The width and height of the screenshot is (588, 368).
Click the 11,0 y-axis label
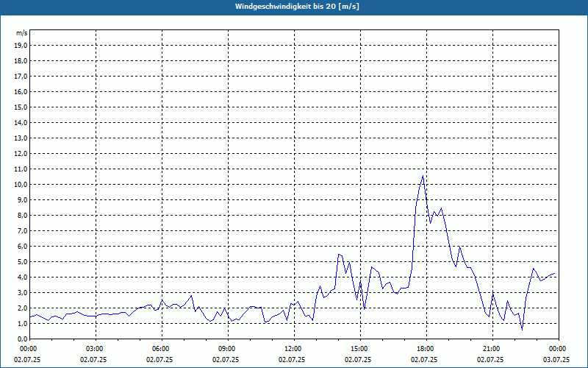coord(21,169)
